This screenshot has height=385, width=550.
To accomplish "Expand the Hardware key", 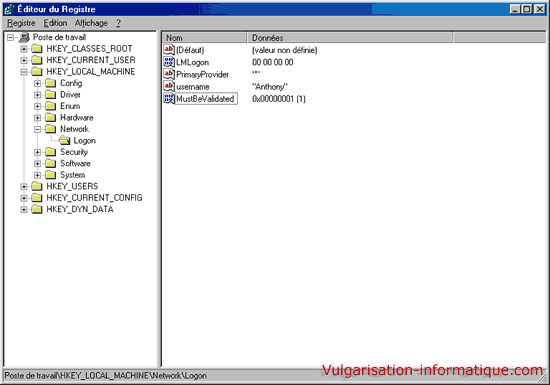I will (38, 118).
